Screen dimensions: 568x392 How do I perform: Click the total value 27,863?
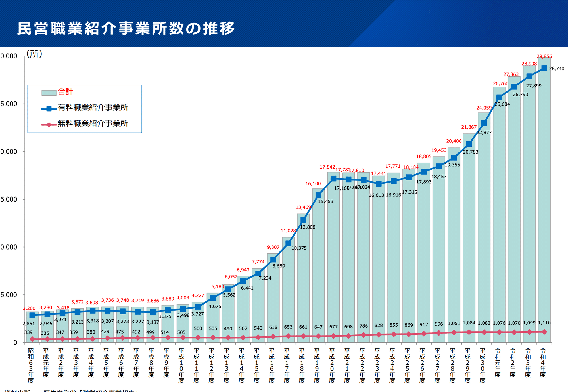[x=511, y=74]
